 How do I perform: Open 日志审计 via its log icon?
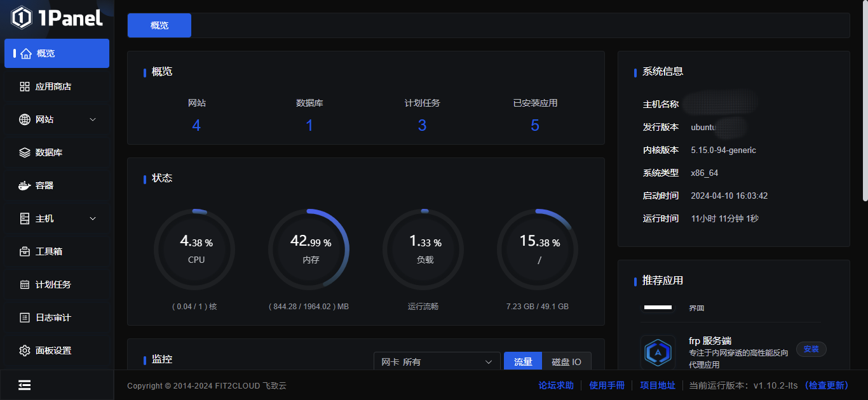click(25, 317)
